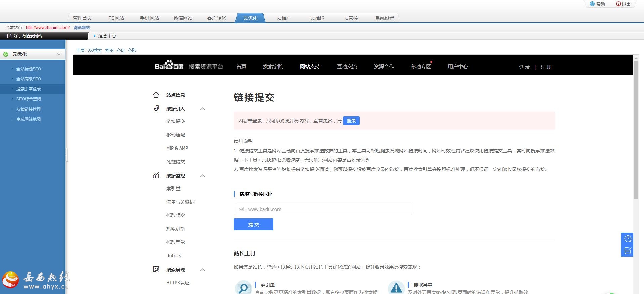Click the 数据监控 chart icon

pos(156,175)
